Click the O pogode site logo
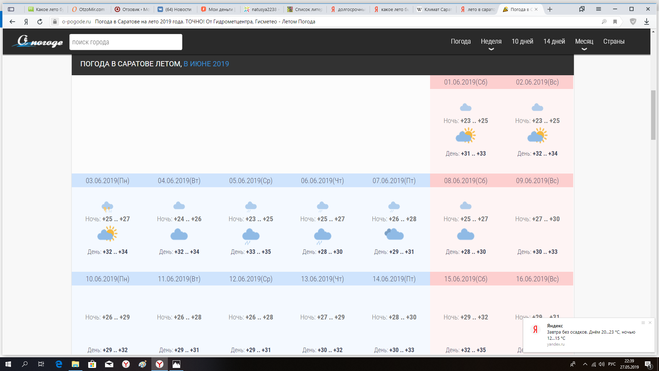The width and height of the screenshot is (659, 371). [38, 42]
